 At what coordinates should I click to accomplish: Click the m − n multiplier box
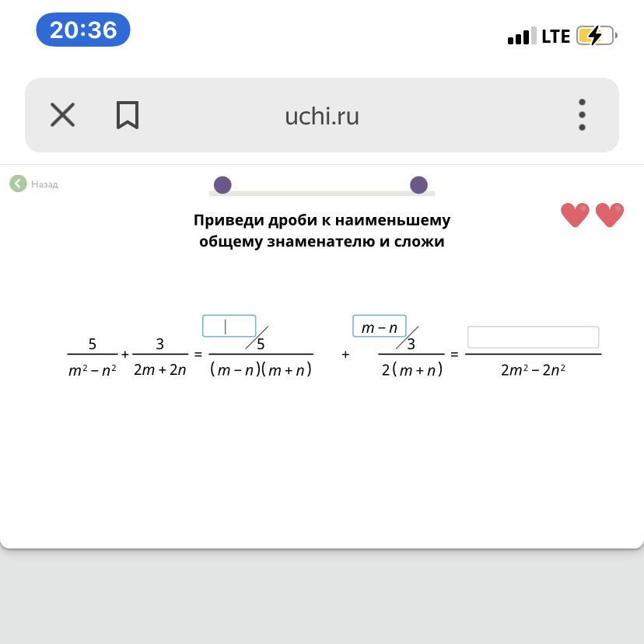point(379,327)
